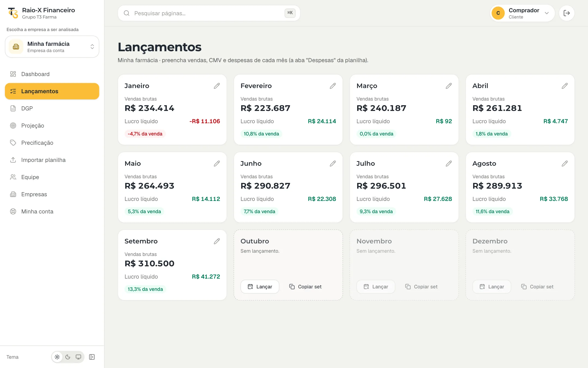Edit Agosto with the pencil icon
This screenshot has width=588, height=368.
(565, 164)
